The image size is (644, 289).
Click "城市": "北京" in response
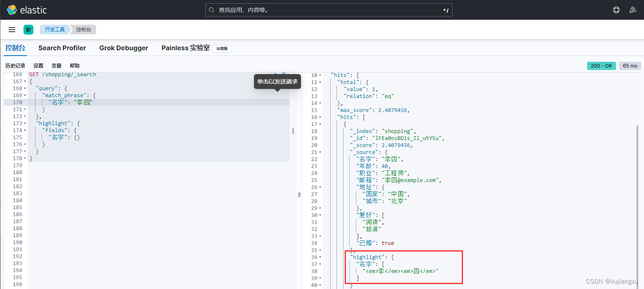pyautogui.click(x=385, y=201)
